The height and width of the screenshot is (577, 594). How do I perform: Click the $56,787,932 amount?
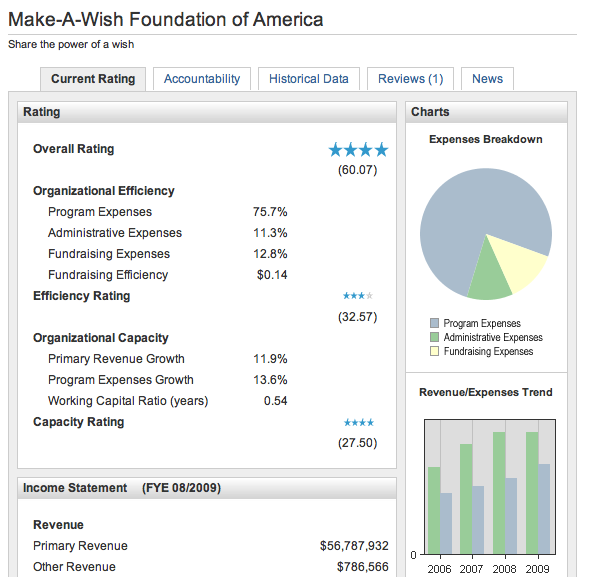[354, 546]
